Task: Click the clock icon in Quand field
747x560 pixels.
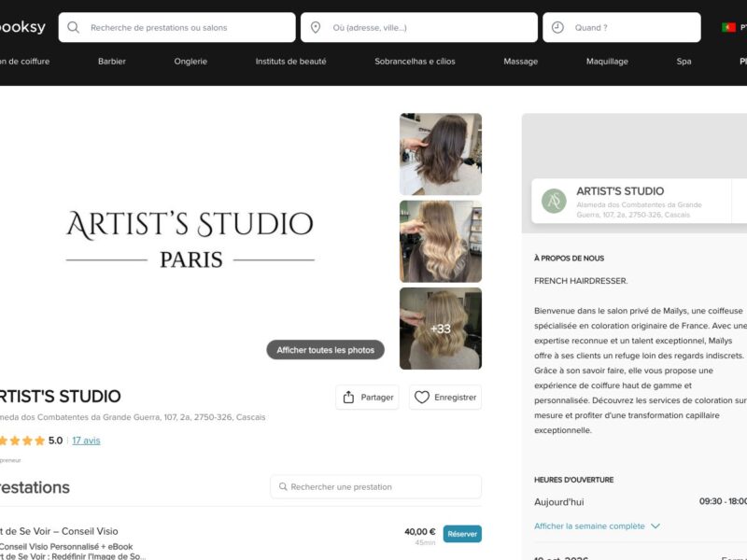Action: click(x=557, y=28)
